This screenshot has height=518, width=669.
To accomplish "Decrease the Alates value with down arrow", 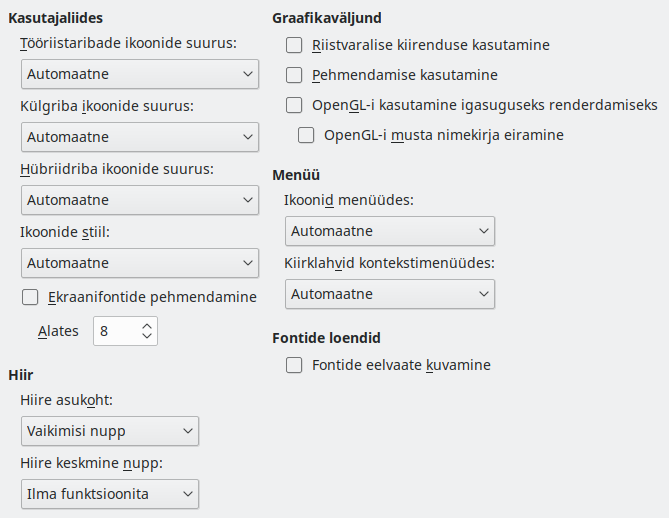I will pos(147,337).
